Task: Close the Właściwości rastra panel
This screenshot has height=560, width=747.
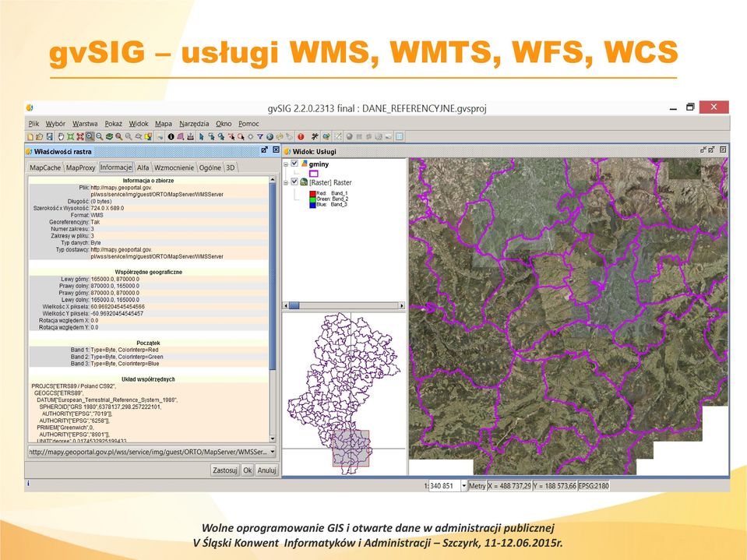Action: [x=276, y=150]
